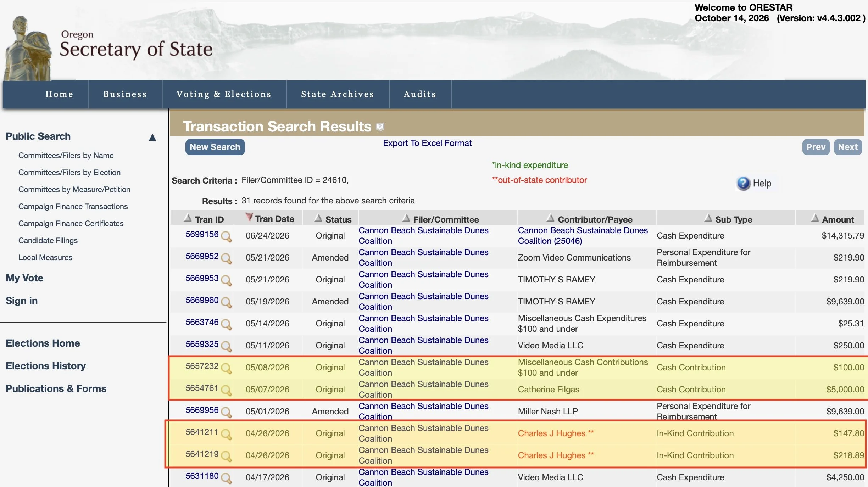868x487 pixels.
Task: Collapse the Public Search section arrow
Action: tap(152, 137)
